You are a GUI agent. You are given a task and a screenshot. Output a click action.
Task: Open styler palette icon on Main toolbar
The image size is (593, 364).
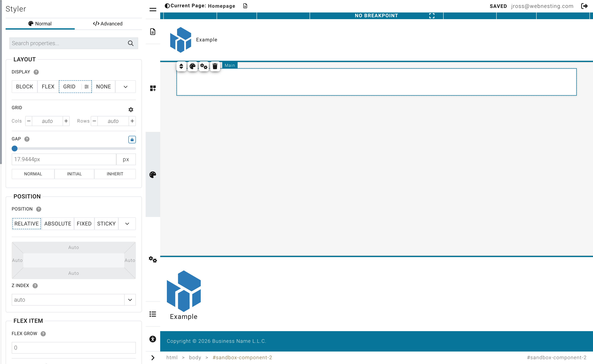pyautogui.click(x=192, y=66)
